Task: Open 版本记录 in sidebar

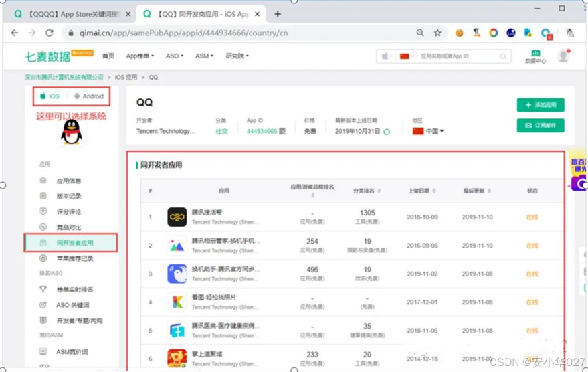Action: click(x=69, y=196)
